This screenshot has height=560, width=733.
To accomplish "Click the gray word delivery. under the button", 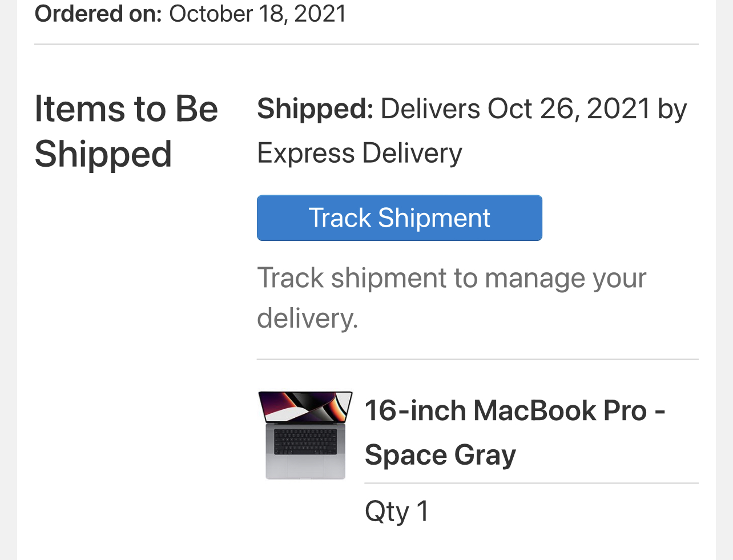I will [x=307, y=318].
